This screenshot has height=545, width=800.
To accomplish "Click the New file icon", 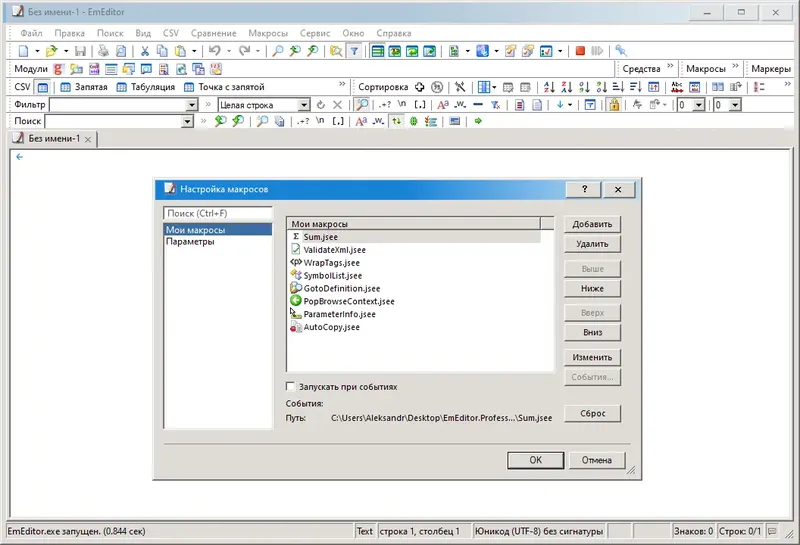I will coord(23,51).
